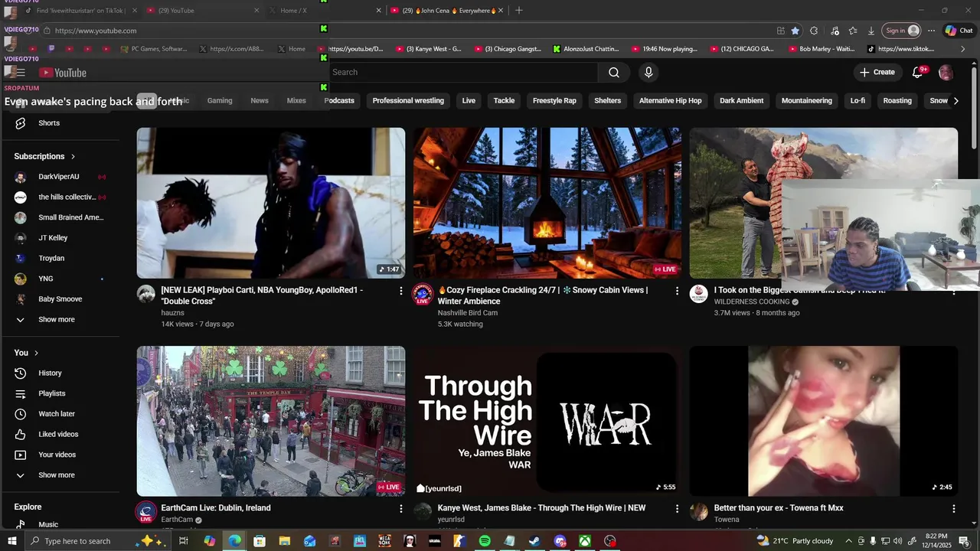
Task: Open EarthCam Live Dublin thumbnail
Action: coord(271,421)
